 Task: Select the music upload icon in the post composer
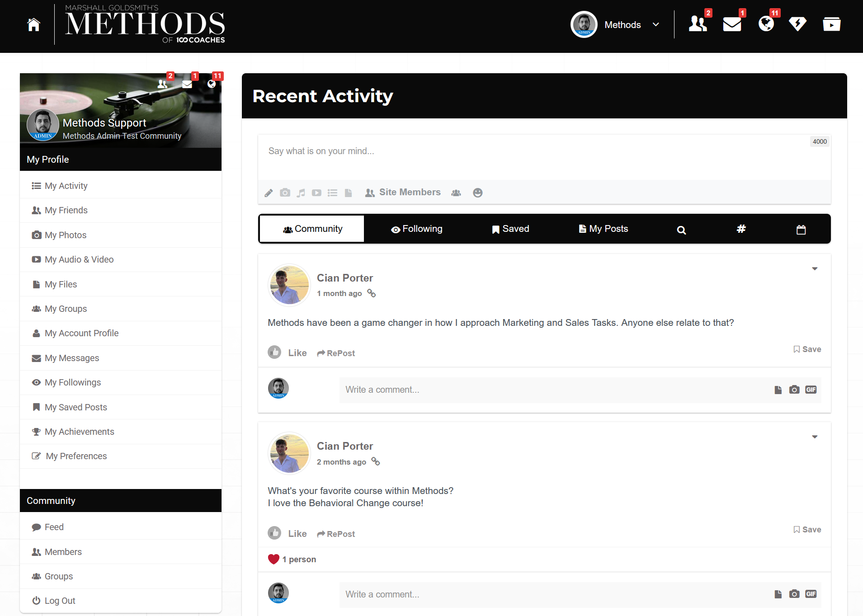[x=301, y=193]
